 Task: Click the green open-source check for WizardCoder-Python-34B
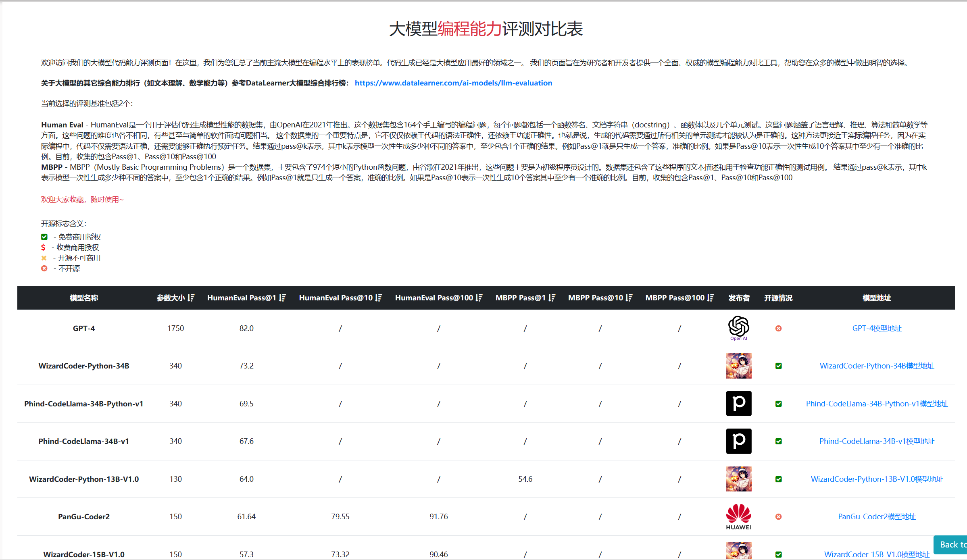point(779,366)
